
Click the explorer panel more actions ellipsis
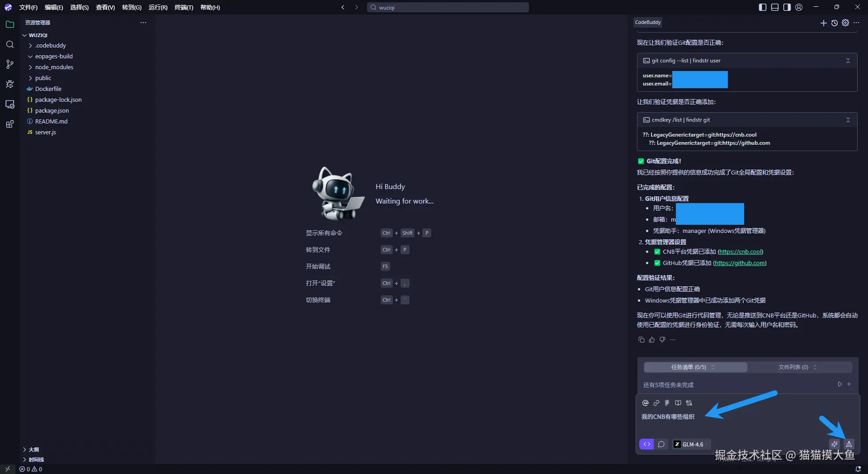(143, 23)
